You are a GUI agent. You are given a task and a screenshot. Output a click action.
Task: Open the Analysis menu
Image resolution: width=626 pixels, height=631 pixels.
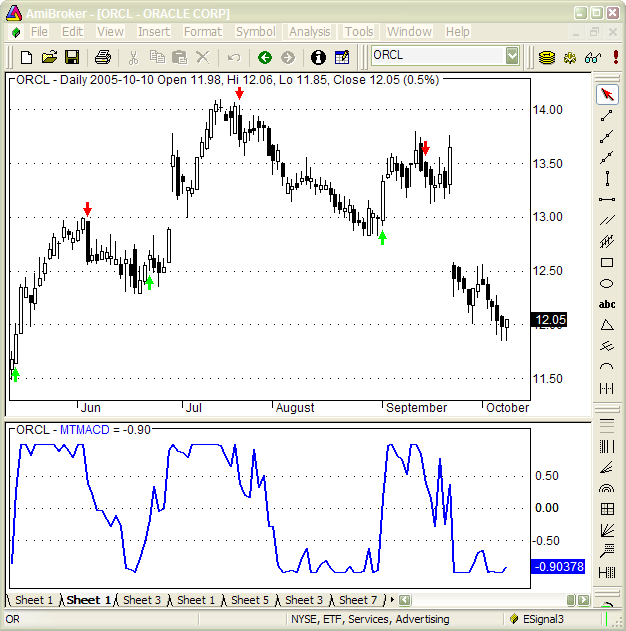[x=309, y=31]
